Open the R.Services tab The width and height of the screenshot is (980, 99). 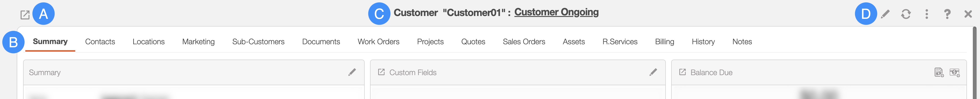(x=620, y=42)
